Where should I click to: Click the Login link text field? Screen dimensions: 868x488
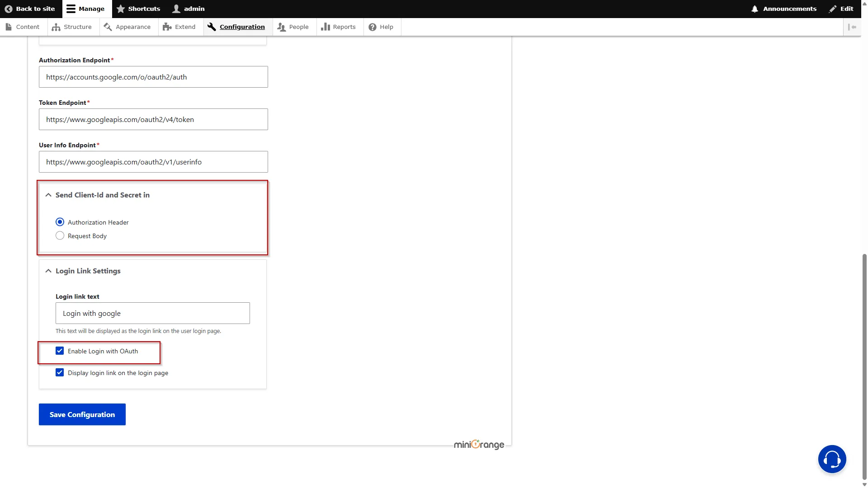pyautogui.click(x=153, y=313)
